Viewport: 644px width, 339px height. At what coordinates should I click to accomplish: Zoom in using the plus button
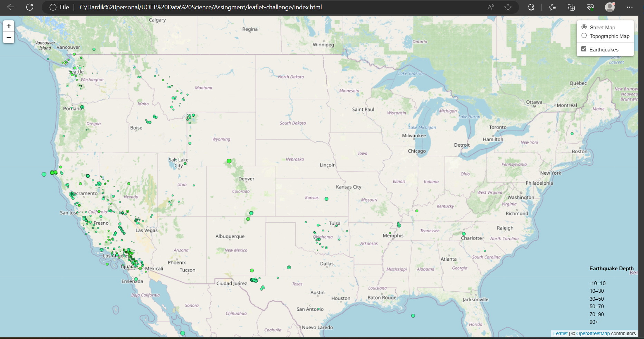point(8,26)
